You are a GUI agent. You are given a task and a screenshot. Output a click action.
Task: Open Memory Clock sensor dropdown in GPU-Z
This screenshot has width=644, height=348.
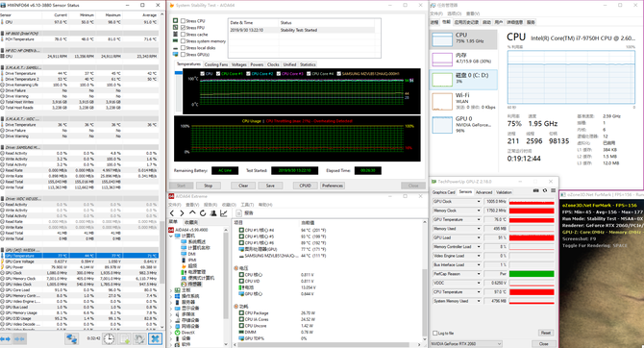[x=479, y=211]
